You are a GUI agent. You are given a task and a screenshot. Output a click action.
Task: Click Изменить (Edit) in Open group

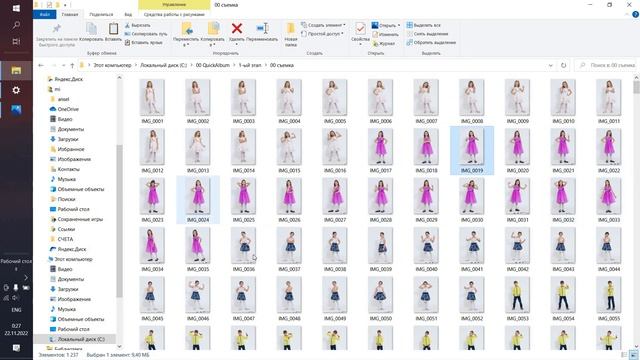(x=385, y=35)
